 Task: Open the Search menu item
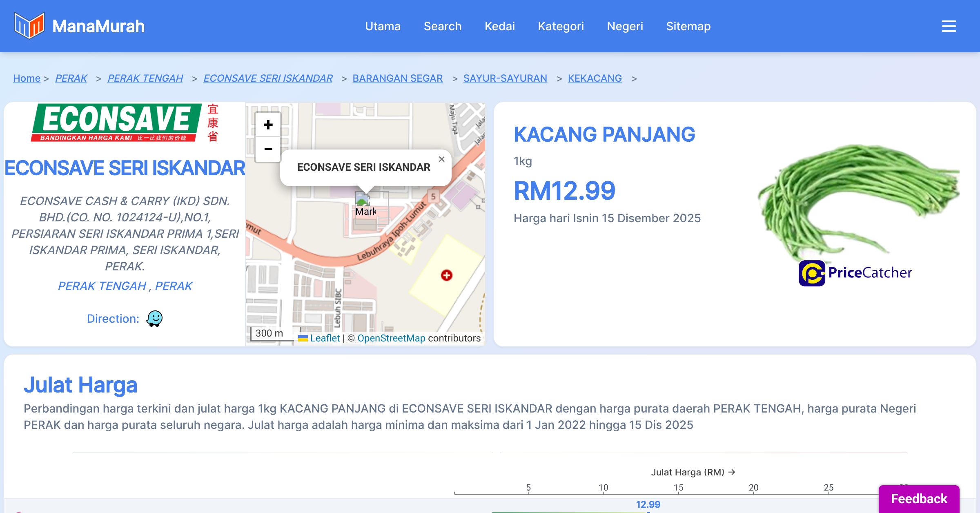click(443, 26)
